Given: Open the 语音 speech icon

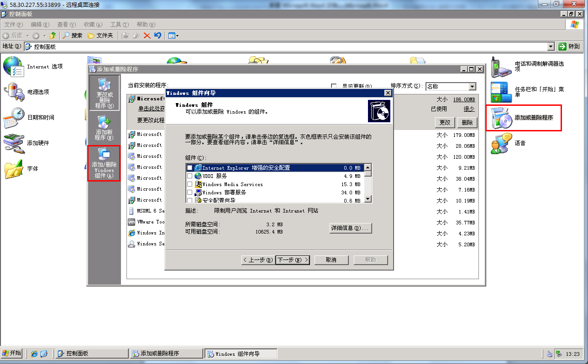Looking at the screenshot, I should [501, 144].
